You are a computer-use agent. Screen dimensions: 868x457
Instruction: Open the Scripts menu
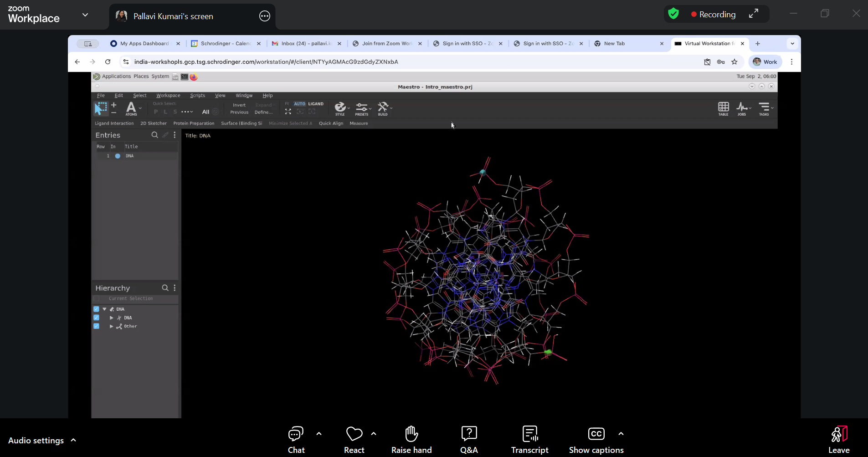coord(197,96)
